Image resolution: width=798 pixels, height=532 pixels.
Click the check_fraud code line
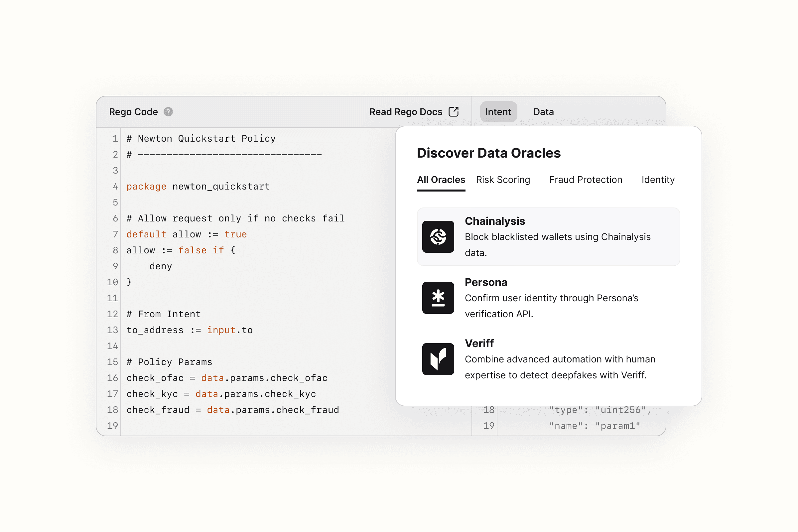pyautogui.click(x=233, y=410)
